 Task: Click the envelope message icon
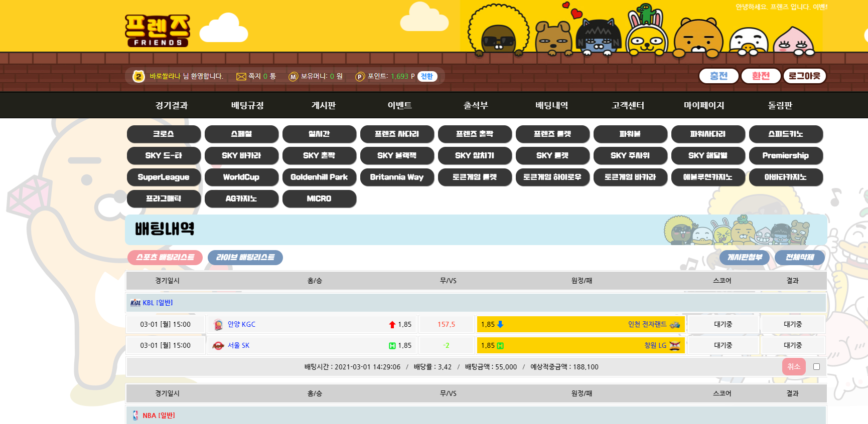pos(241,77)
